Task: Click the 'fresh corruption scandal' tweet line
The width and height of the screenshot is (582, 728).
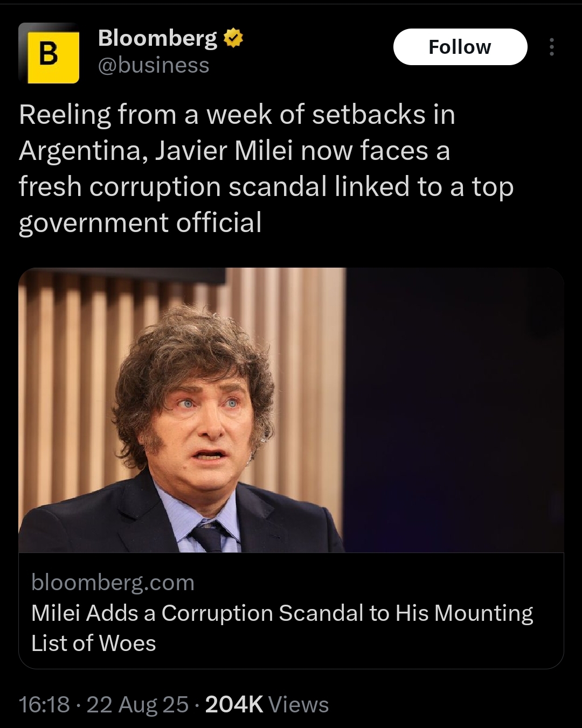Action: pyautogui.click(x=266, y=187)
